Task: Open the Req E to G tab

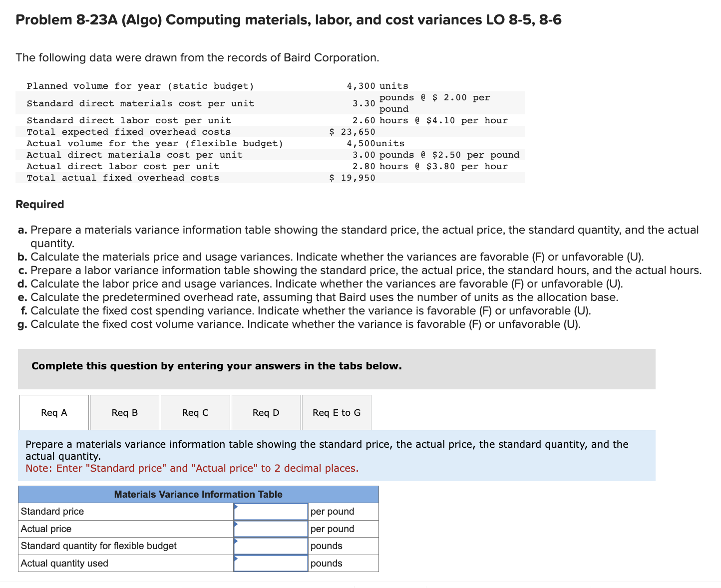Action: point(336,412)
